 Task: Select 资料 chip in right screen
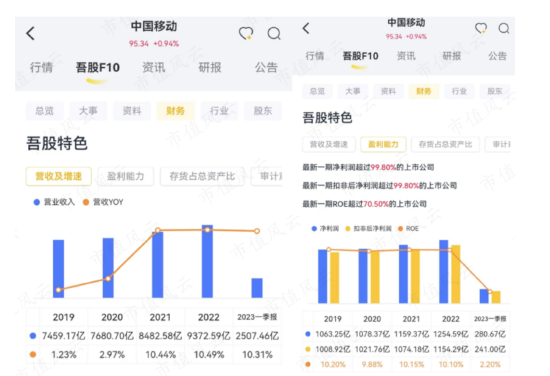point(388,91)
